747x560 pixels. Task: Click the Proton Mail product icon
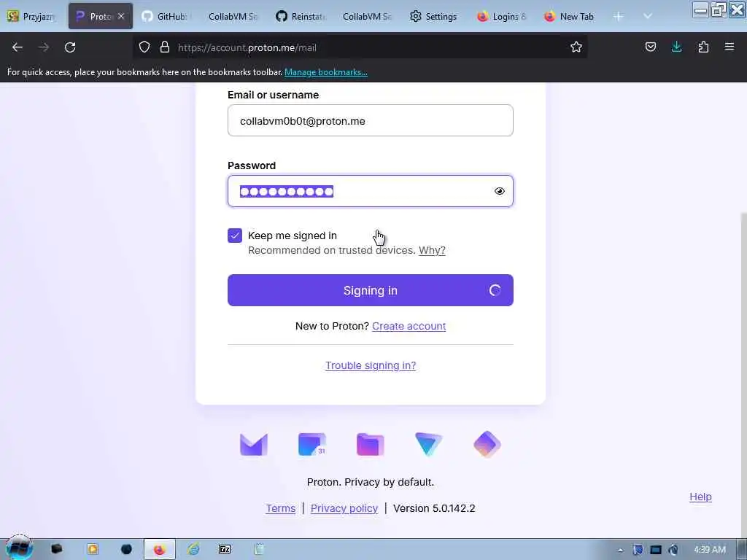tap(253, 444)
